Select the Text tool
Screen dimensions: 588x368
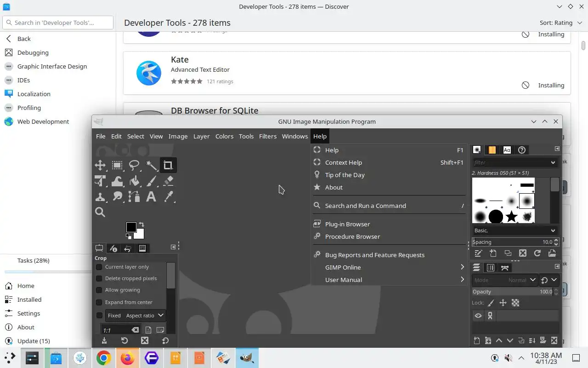coord(151,197)
